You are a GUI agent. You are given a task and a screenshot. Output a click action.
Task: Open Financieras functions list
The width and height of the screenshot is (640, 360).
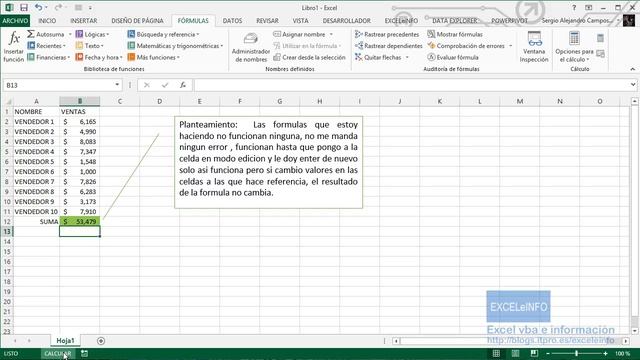(x=49, y=57)
